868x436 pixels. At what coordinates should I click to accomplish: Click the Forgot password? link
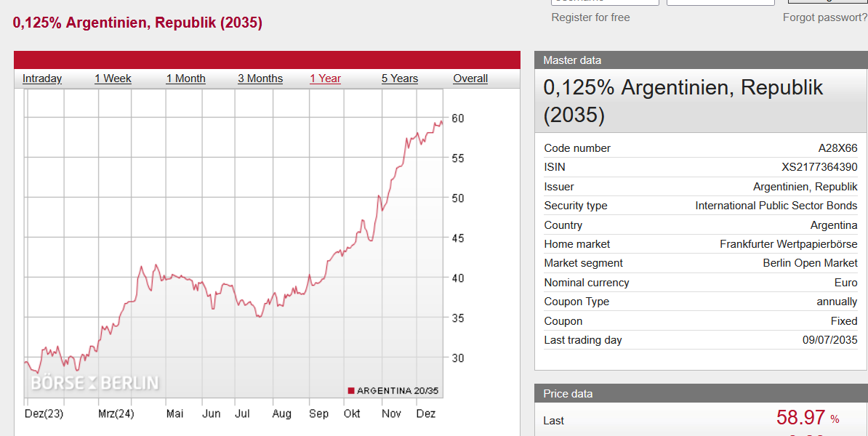pos(825,17)
